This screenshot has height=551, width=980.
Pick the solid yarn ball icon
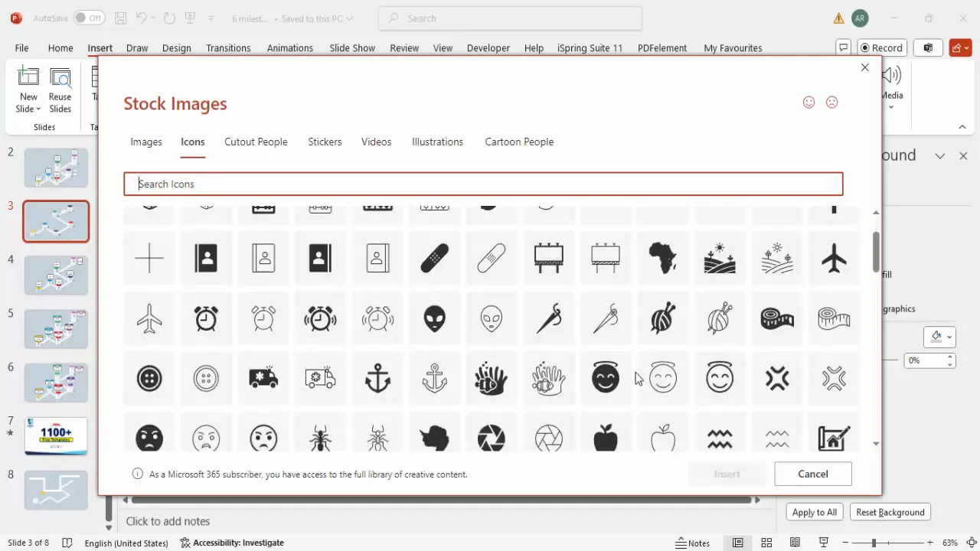(662, 318)
